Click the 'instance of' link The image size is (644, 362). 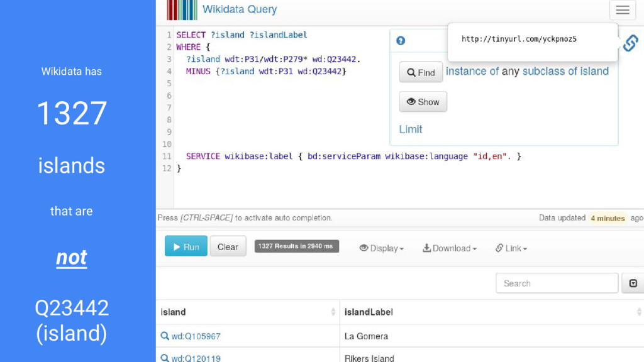pyautogui.click(x=472, y=72)
